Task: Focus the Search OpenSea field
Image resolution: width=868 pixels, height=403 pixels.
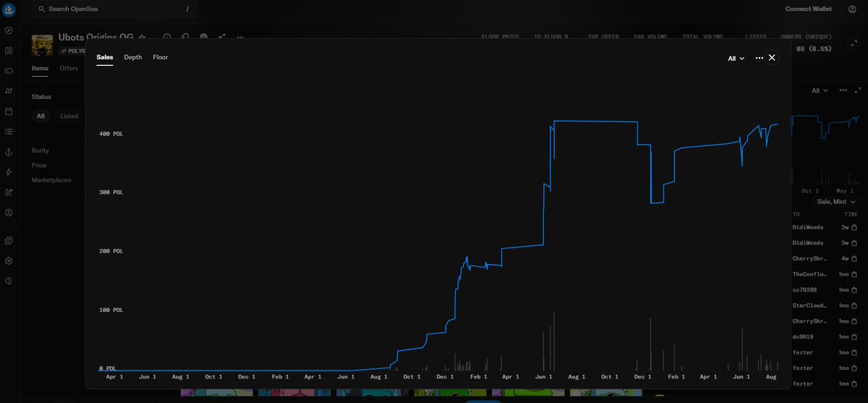Action: pos(114,9)
